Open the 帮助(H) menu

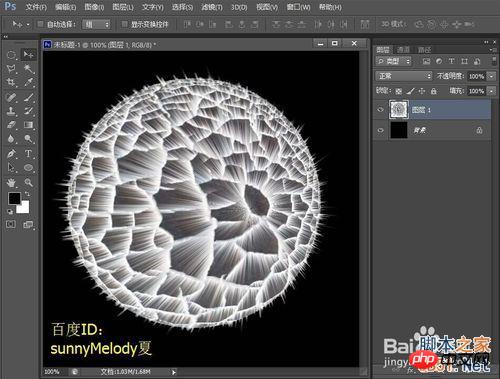coord(330,7)
